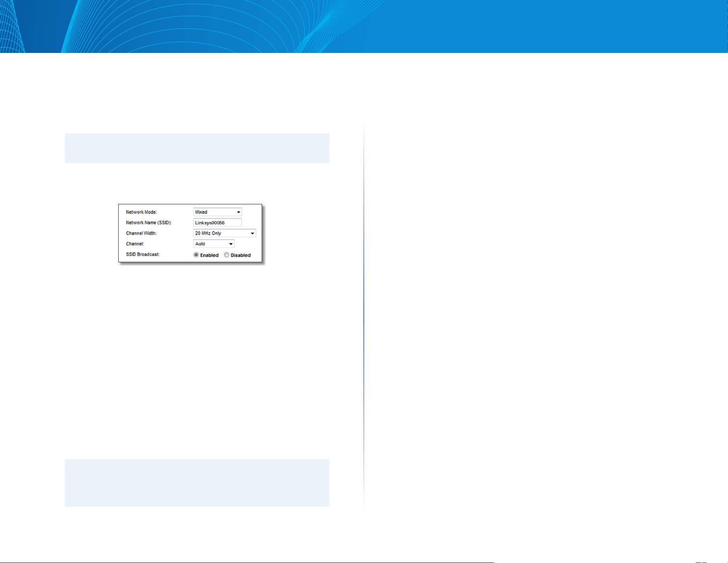
Task: Click the Channel dropdown arrow icon
Action: tap(231, 244)
